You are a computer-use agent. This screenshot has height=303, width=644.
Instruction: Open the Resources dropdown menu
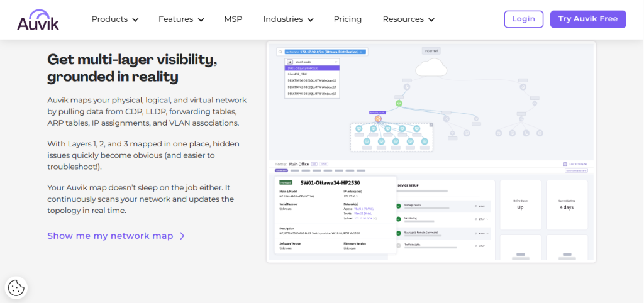point(409,19)
